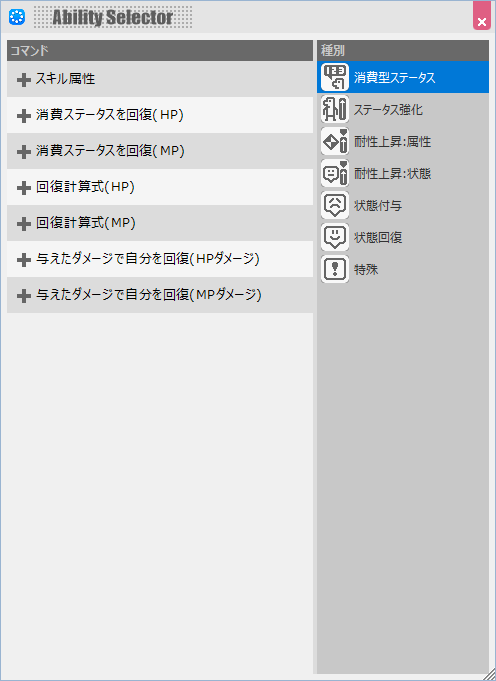This screenshot has width=496, height=681.
Task: Click the window resize grip corner
Action: click(x=489, y=674)
